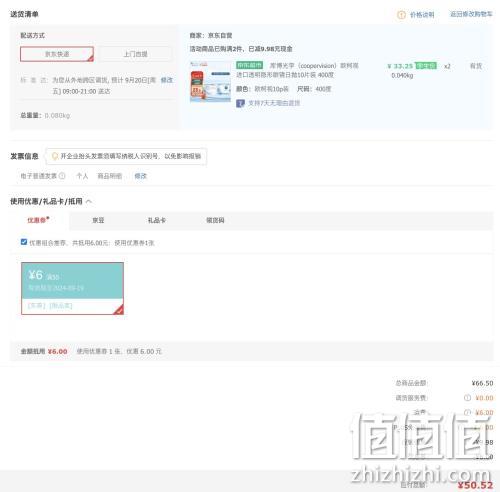Image resolution: width=500 pixels, height=492 pixels.
Task: Click 返回修改购物车 link
Action: [471, 14]
